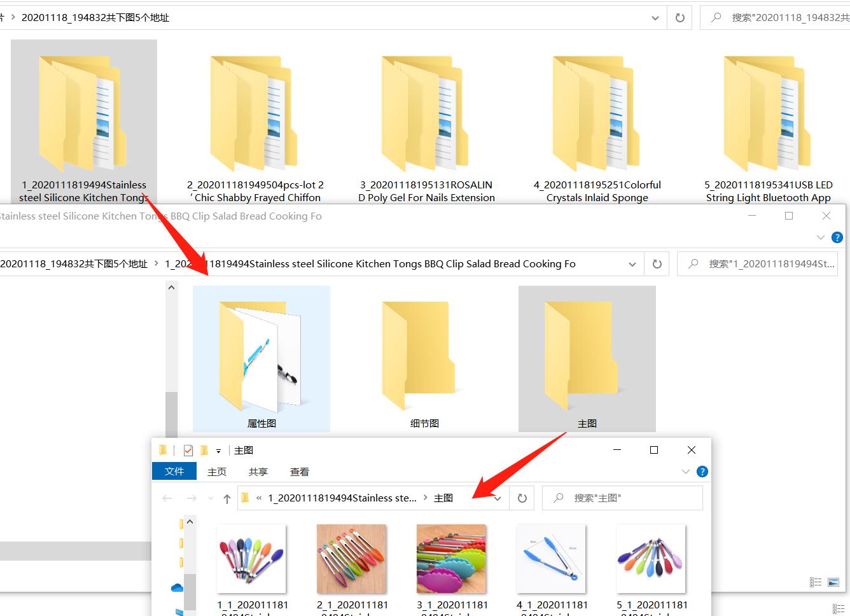Switch to 主页 ribbon tab
This screenshot has height=616, width=850.
pyautogui.click(x=217, y=472)
